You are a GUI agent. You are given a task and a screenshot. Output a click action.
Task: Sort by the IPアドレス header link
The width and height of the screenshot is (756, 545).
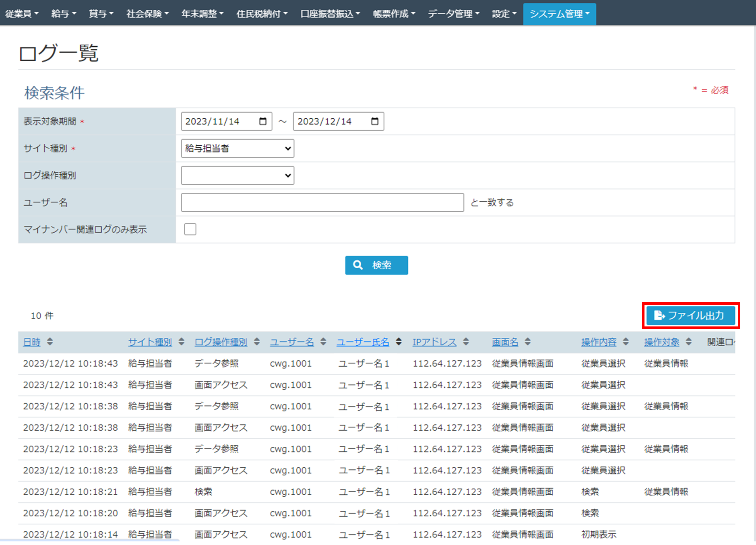pyautogui.click(x=434, y=342)
